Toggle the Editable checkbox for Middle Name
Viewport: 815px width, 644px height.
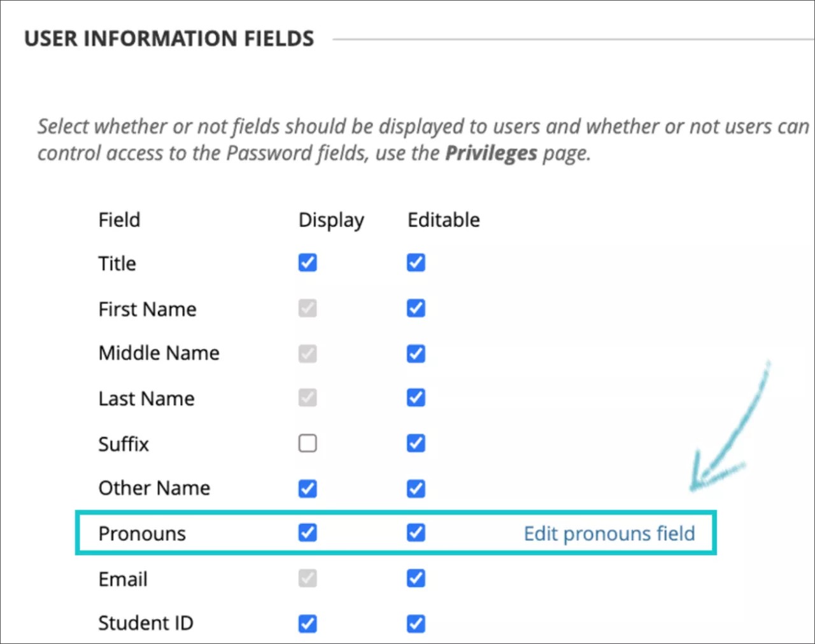click(x=415, y=353)
